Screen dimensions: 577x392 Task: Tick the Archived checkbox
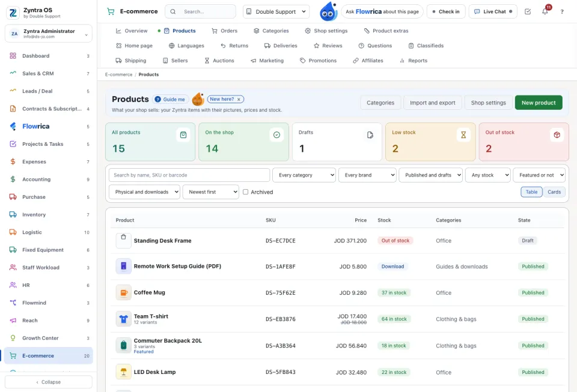coord(245,191)
